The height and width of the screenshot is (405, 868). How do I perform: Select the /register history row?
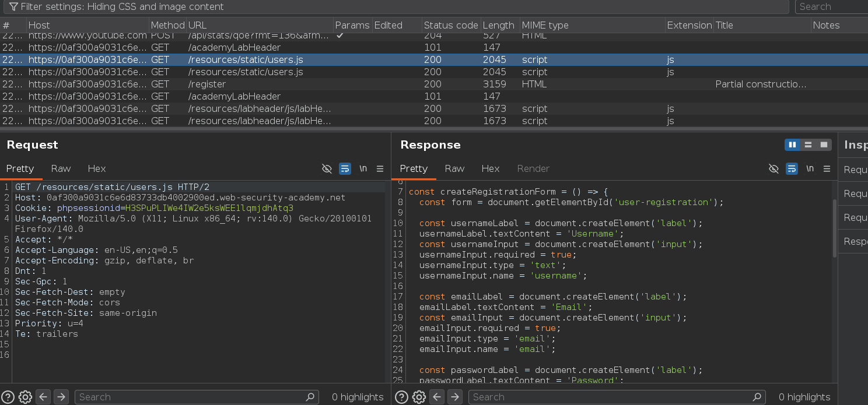tap(434, 84)
